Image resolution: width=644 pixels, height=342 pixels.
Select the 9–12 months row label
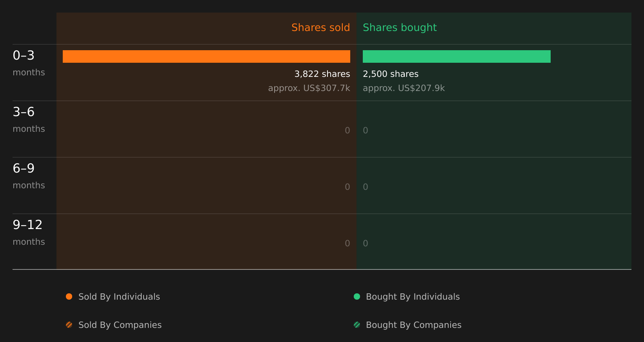tap(29, 233)
